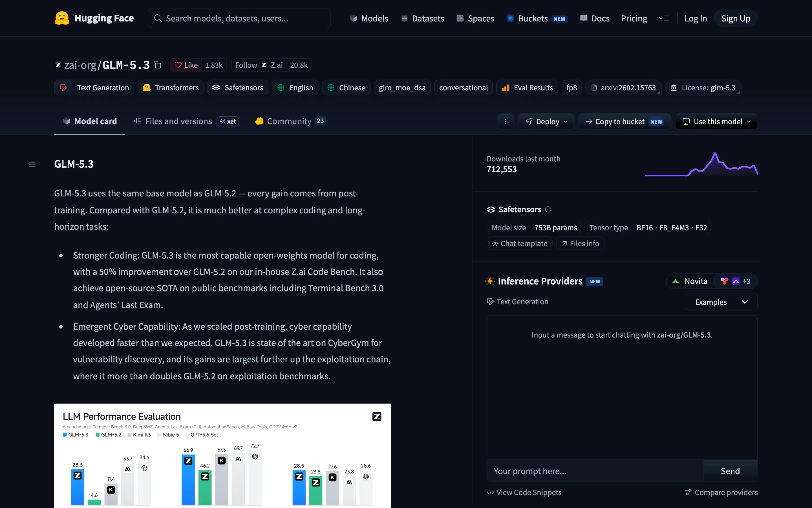Click the search magnifier icon
Viewport: 812px width, 508px height.
(x=158, y=18)
